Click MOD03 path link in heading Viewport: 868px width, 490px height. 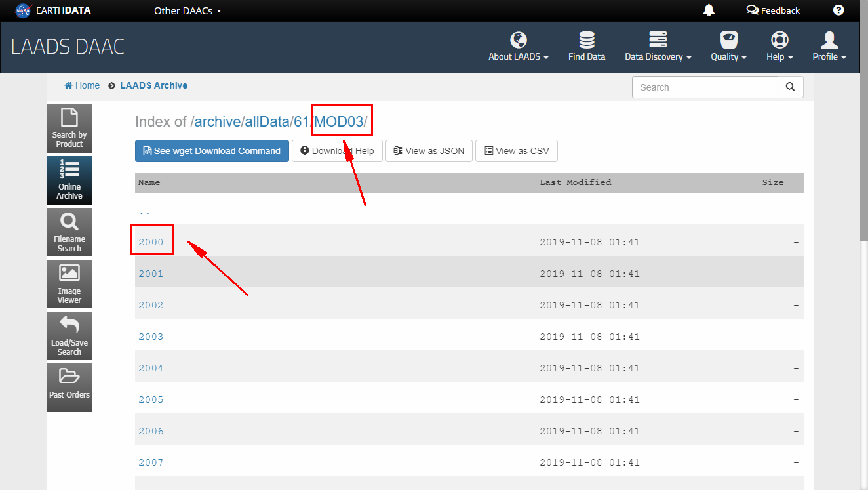click(x=339, y=121)
